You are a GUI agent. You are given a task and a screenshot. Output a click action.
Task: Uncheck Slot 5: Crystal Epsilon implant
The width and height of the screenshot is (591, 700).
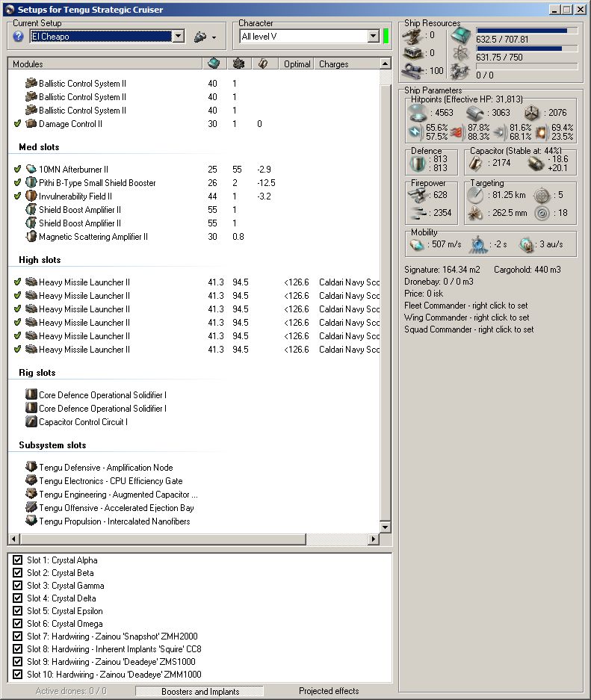(17, 610)
